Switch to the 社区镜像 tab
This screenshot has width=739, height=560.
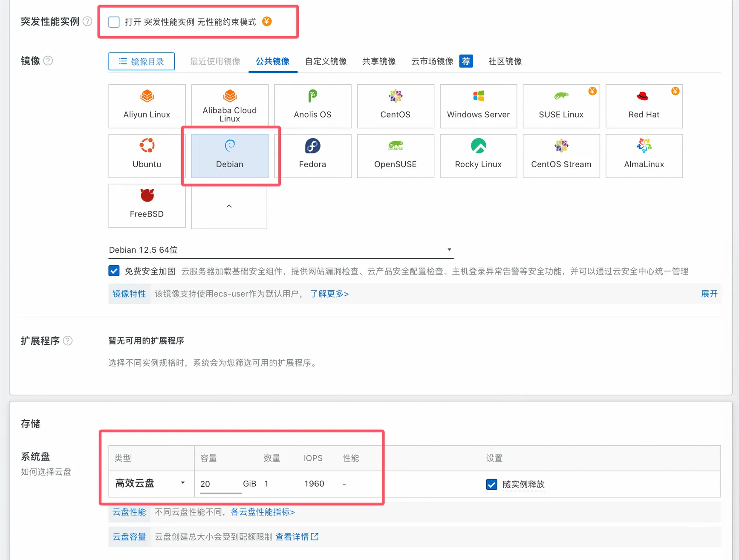click(505, 61)
